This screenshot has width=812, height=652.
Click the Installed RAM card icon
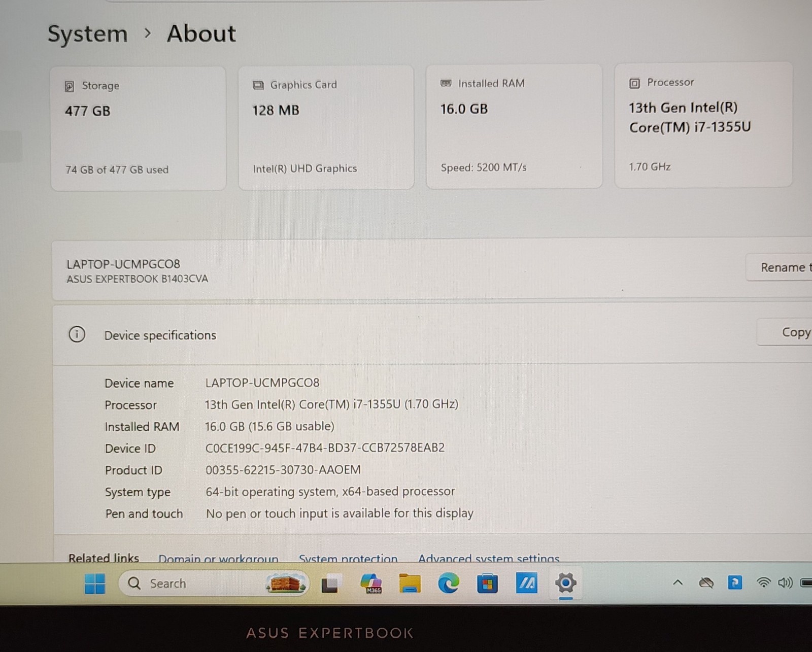(x=446, y=83)
